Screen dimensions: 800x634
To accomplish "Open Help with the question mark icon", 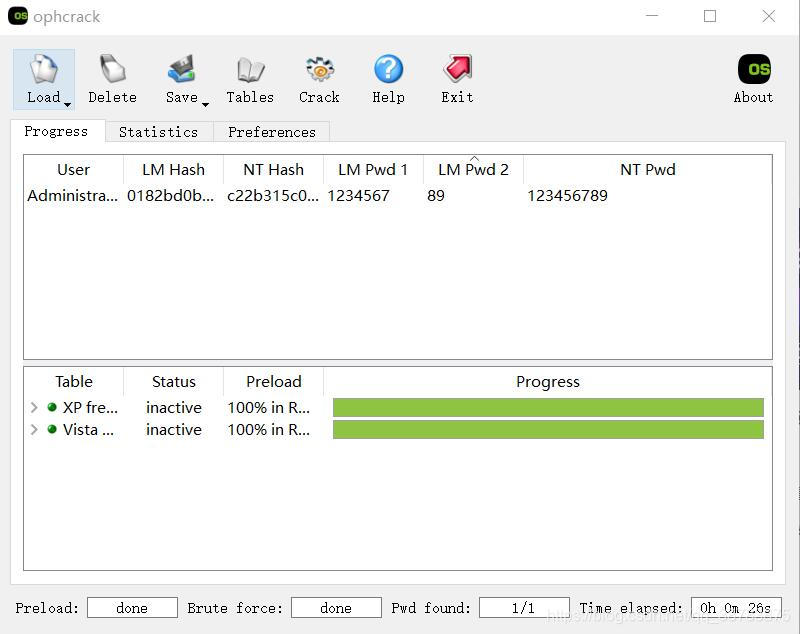I will tap(388, 69).
